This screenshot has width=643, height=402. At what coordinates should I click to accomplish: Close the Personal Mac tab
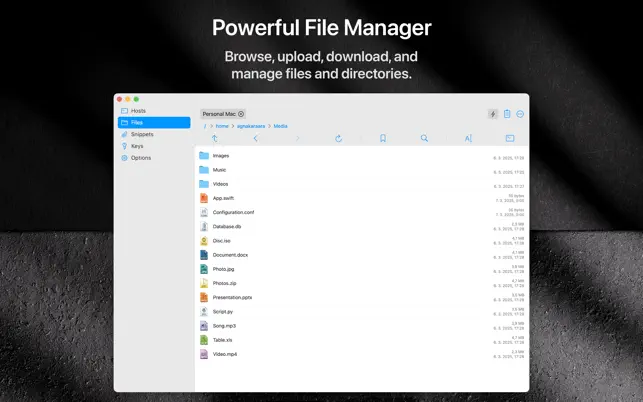tap(241, 114)
